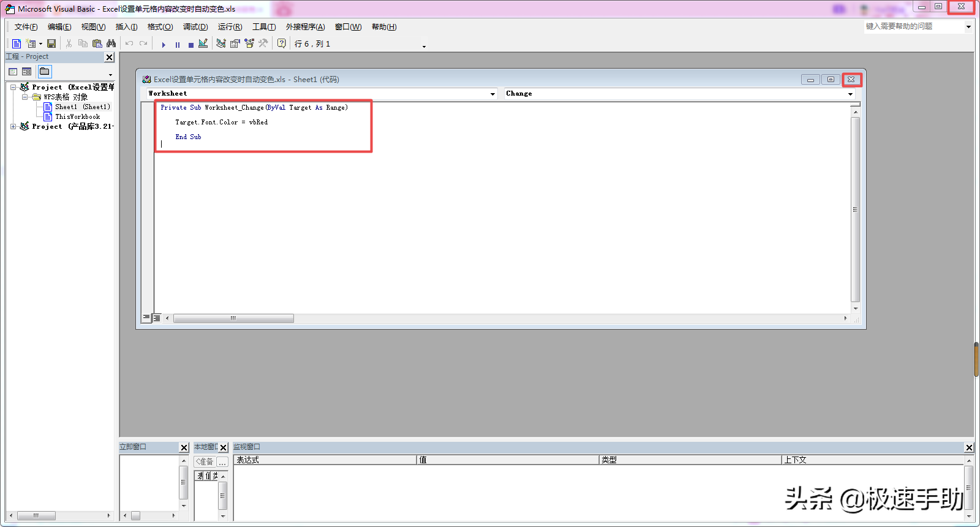Image resolution: width=980 pixels, height=527 pixels.
Task: Open the 文件(F) menu
Action: click(x=26, y=27)
